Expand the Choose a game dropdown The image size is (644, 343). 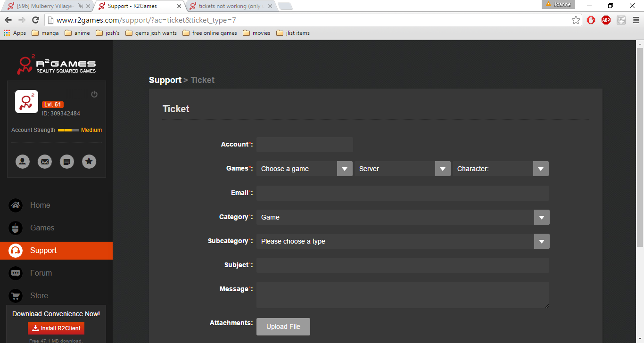click(304, 169)
